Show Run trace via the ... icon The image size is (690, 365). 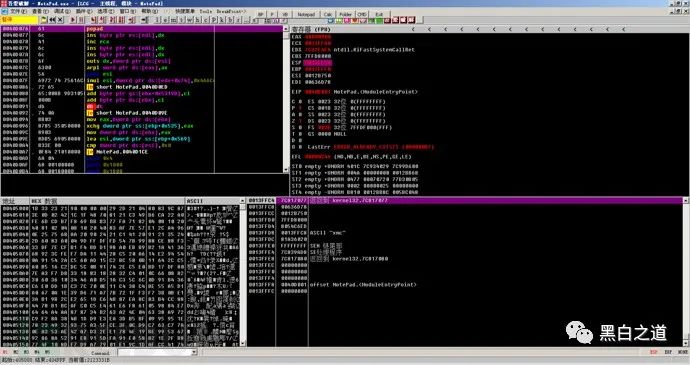(x=246, y=20)
